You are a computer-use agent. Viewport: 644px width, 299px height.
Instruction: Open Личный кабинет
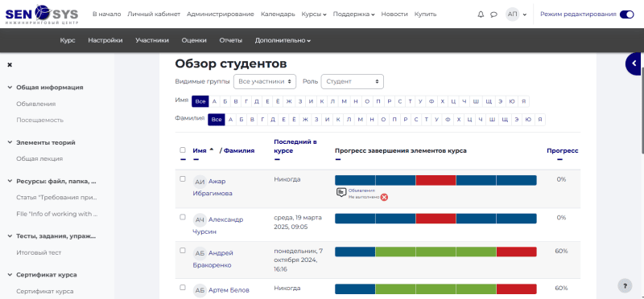[x=154, y=14]
